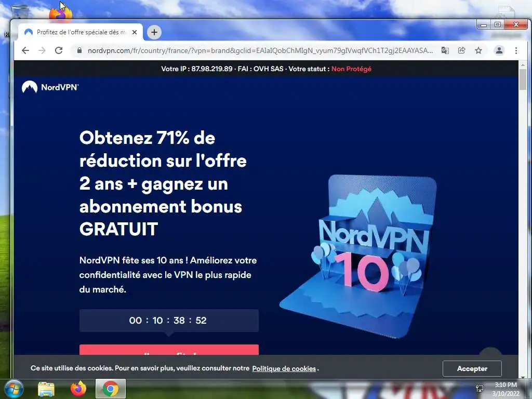Click the IP address 87.98.219.89
The image size is (532, 399).
(x=212, y=69)
